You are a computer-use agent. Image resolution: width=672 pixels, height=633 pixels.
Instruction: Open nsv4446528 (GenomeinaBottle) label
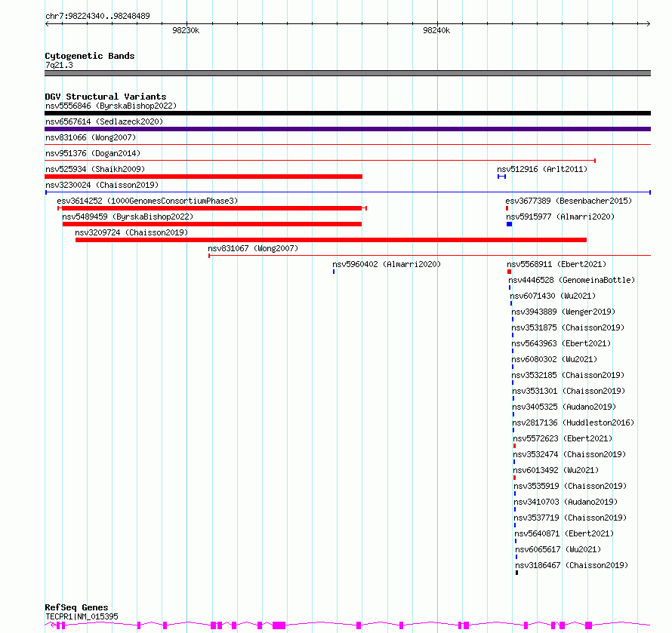click(x=572, y=280)
